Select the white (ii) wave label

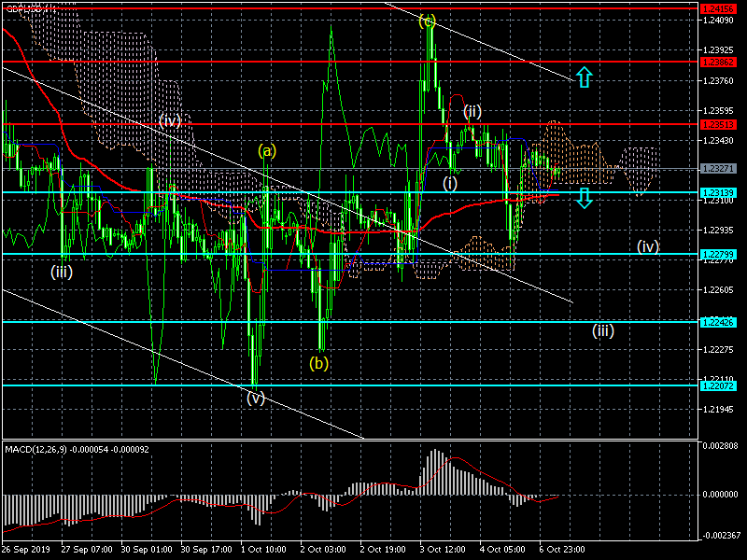472,112
